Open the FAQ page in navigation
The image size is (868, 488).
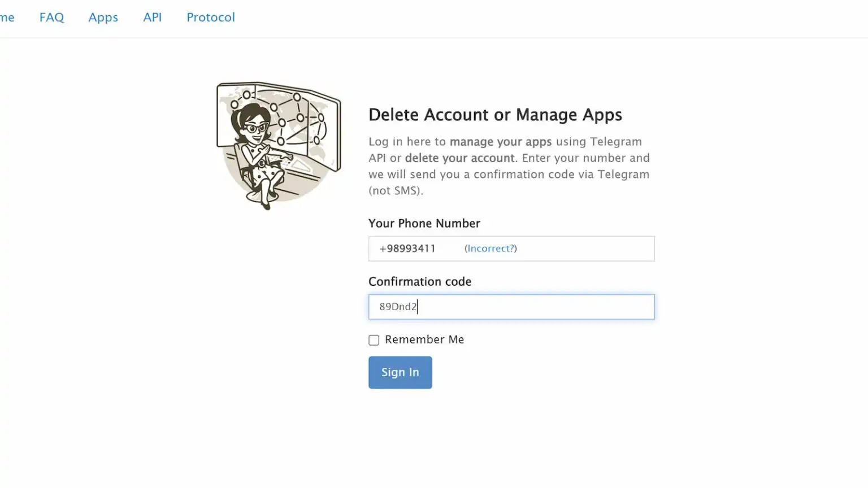tap(51, 18)
